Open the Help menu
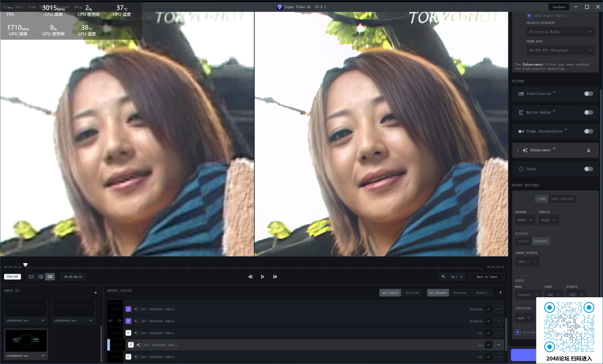 (x=78, y=7)
